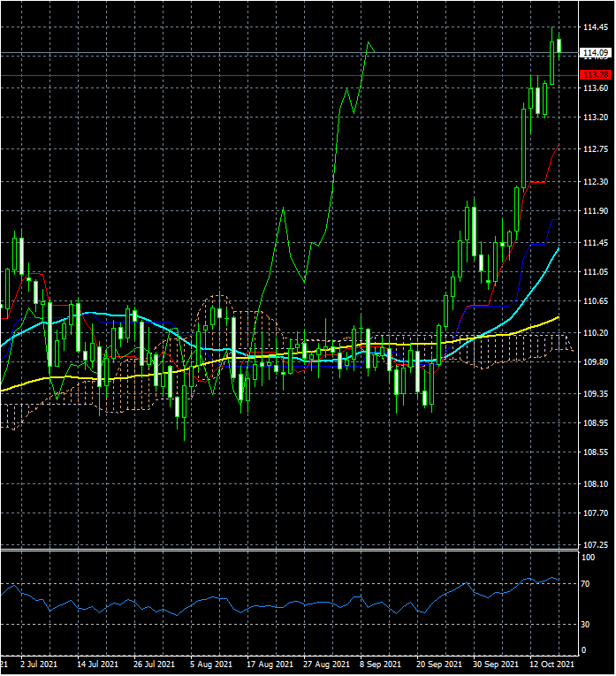Click the 113.60 price axis label
The height and width of the screenshot is (676, 616).
(596, 88)
